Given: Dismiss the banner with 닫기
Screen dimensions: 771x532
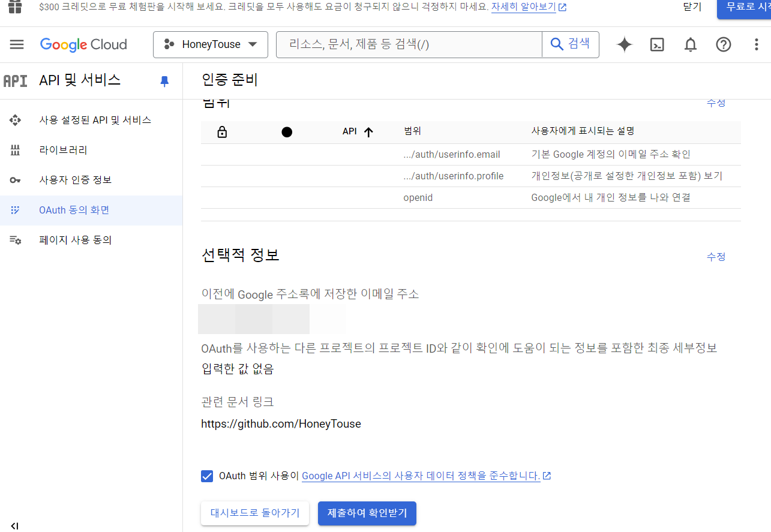Looking at the screenshot, I should [692, 7].
